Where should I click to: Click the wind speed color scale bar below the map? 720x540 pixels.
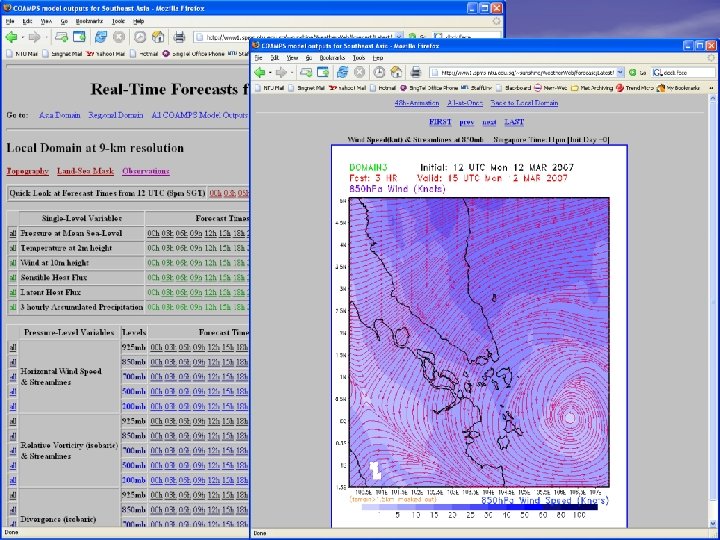pos(479,506)
